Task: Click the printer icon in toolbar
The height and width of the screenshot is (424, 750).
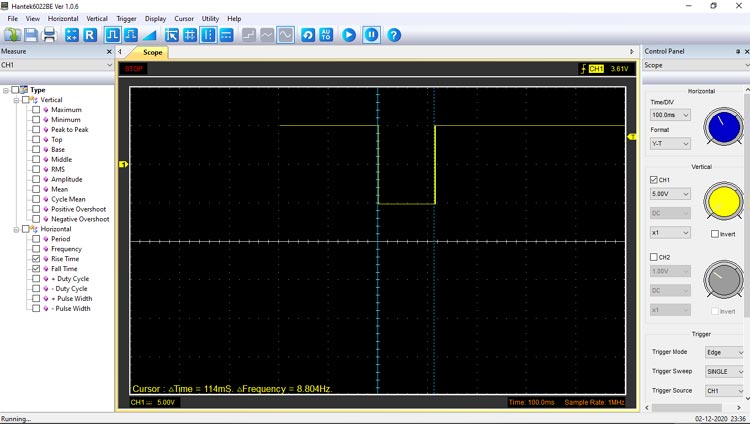Action: click(49, 35)
